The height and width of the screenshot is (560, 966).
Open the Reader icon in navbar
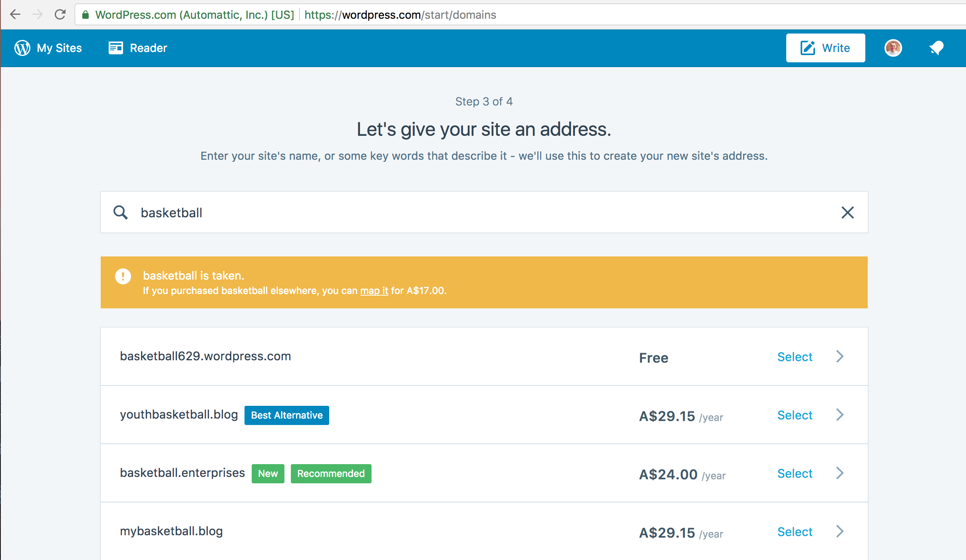point(116,48)
